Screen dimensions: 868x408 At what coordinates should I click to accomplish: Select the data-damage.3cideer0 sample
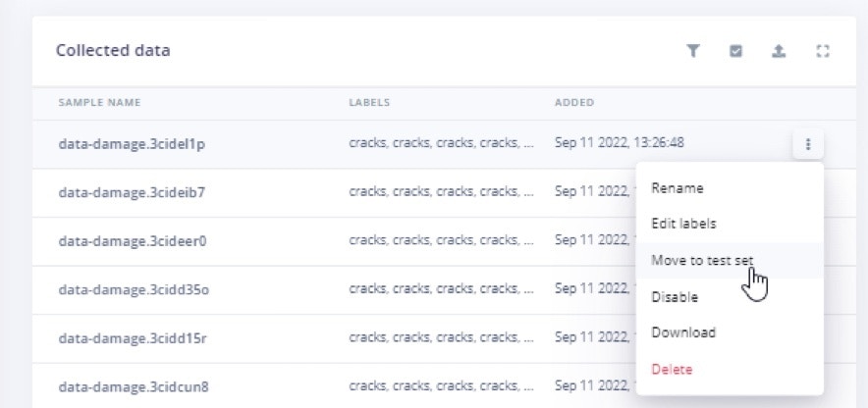[x=133, y=241]
